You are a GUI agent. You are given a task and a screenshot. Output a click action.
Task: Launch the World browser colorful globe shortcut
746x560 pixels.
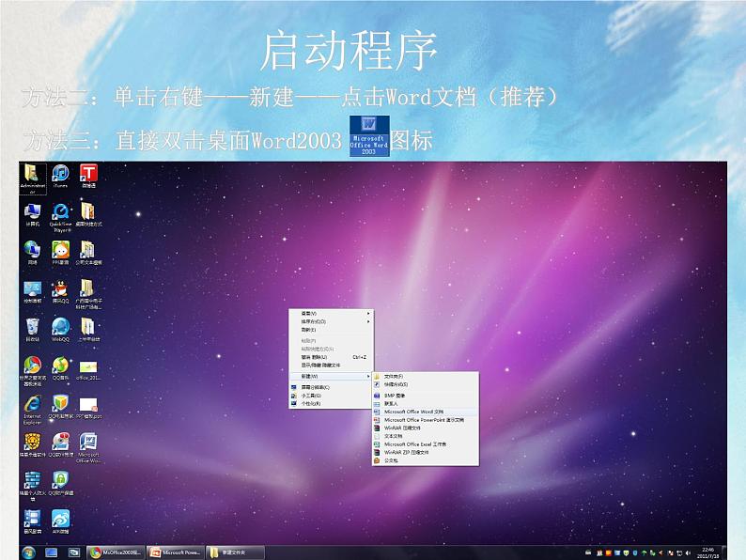pyautogui.click(x=32, y=371)
